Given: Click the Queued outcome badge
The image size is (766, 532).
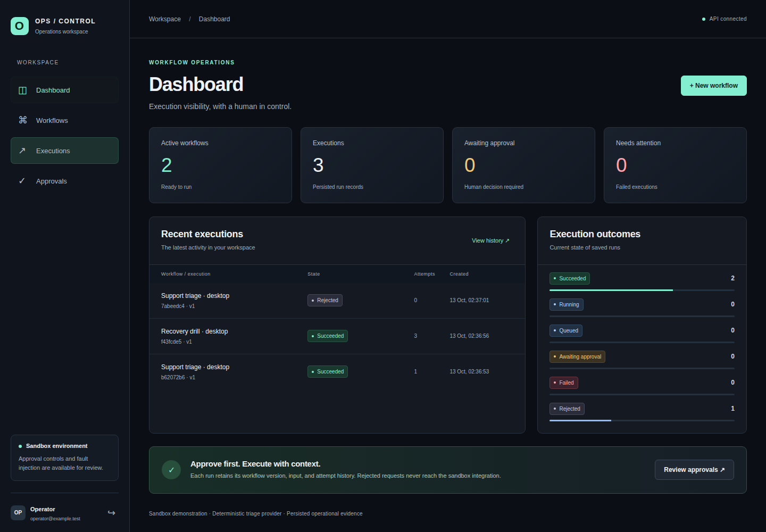Looking at the screenshot, I should (x=566, y=330).
